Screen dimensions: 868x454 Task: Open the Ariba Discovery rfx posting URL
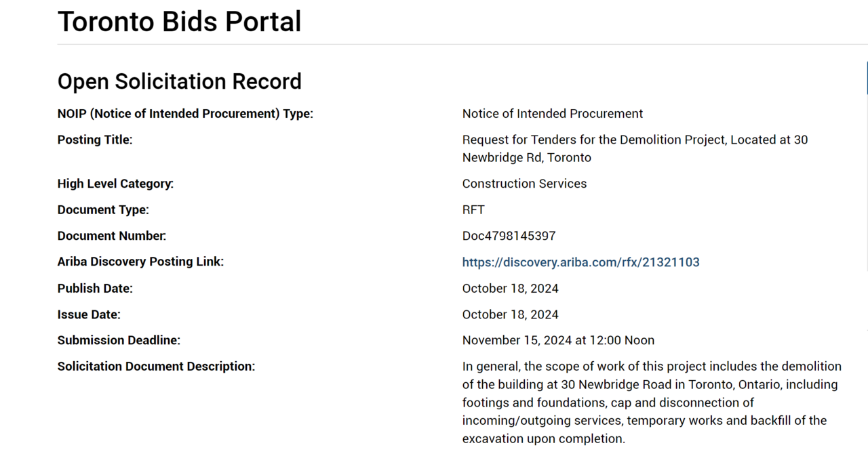[580, 262]
